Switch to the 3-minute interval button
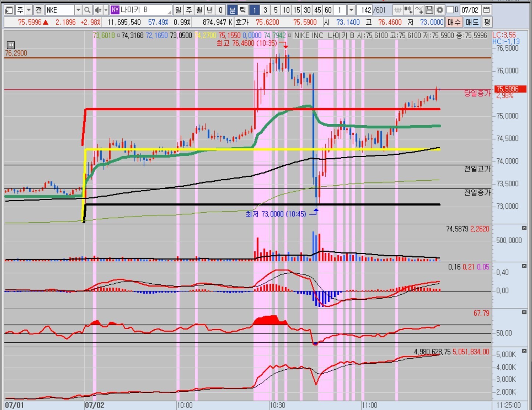 265,10
